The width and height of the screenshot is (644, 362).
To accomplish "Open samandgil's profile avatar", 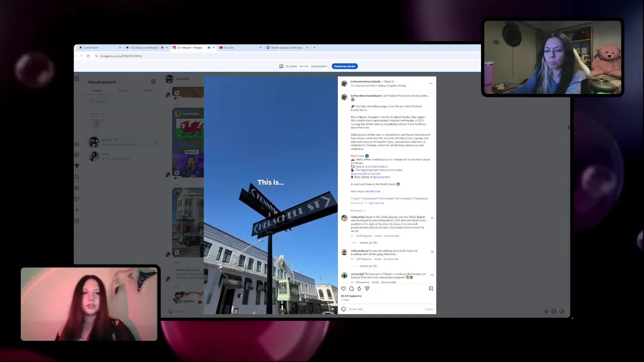I will pos(344,276).
